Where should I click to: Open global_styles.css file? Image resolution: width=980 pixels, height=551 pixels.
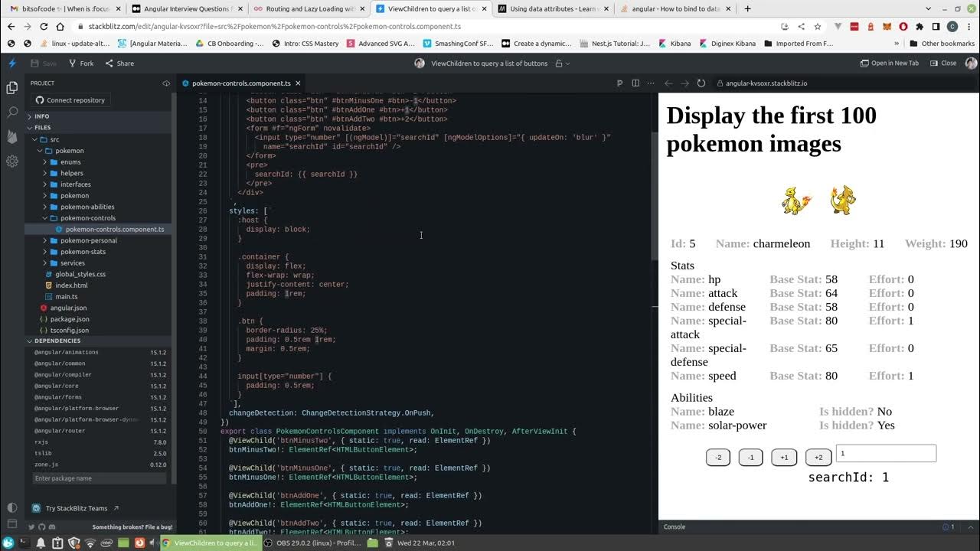tap(80, 274)
